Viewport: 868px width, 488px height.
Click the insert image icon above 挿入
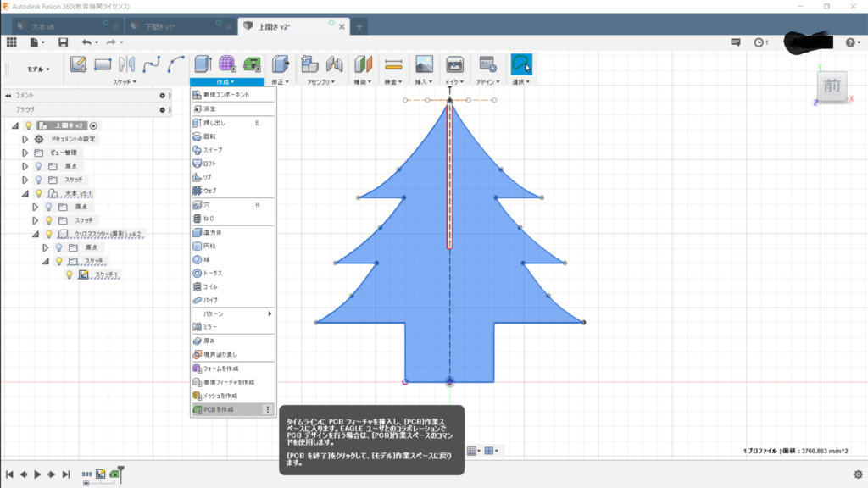pyautogui.click(x=424, y=64)
